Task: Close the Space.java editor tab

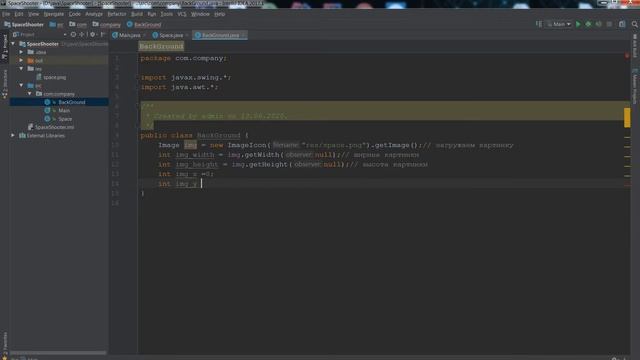Action: [x=187, y=36]
